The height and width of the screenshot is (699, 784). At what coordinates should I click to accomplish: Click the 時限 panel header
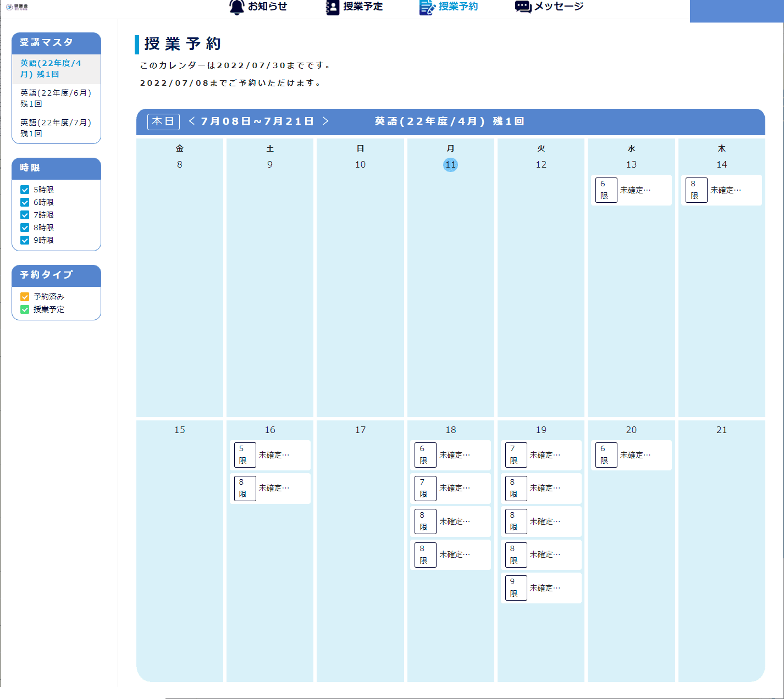click(x=56, y=168)
